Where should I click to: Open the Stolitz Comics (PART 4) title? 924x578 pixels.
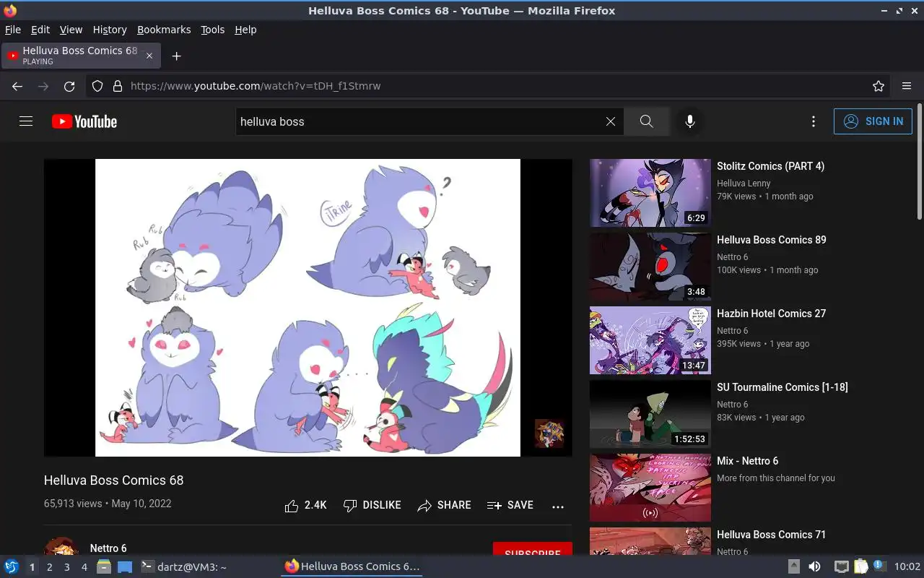coord(770,166)
